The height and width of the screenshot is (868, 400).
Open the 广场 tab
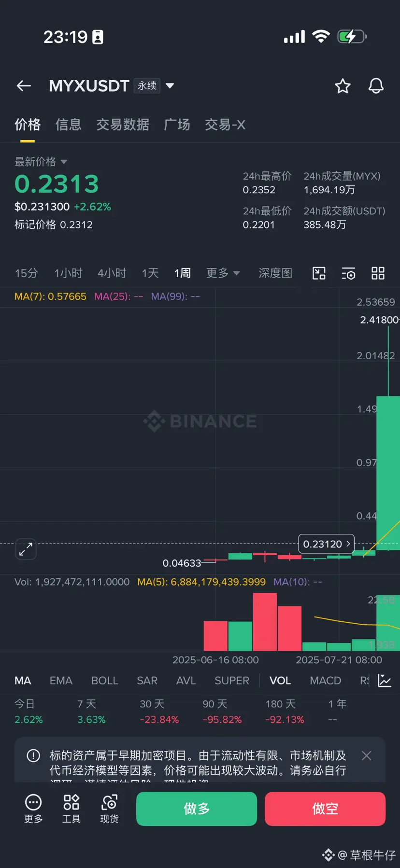177,125
